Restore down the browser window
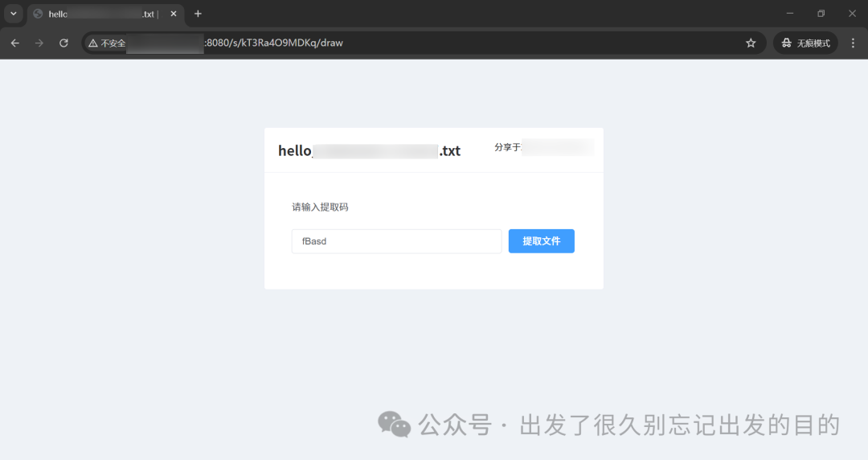The height and width of the screenshot is (460, 868). click(821, 14)
